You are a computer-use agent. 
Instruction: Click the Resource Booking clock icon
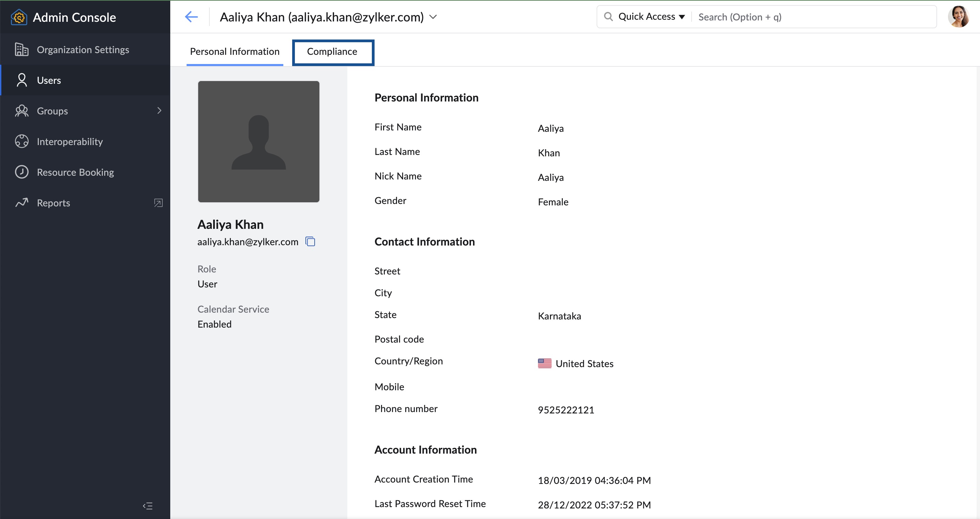(x=21, y=172)
